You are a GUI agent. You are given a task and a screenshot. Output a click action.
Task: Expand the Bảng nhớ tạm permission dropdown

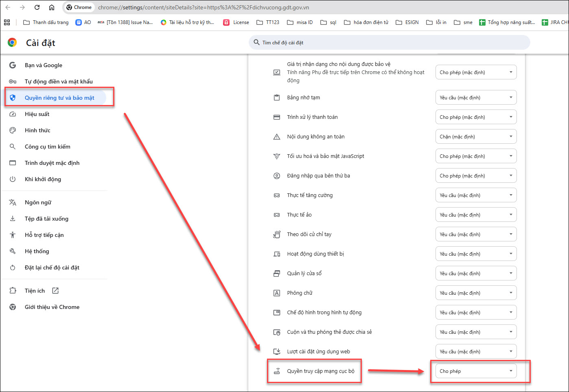tap(476, 98)
